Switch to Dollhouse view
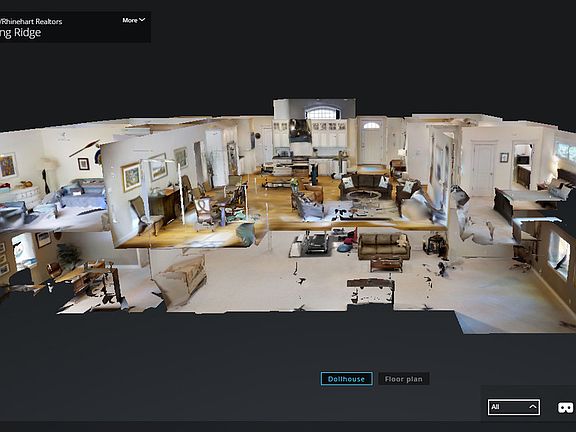This screenshot has height=432, width=576. pyautogui.click(x=346, y=379)
